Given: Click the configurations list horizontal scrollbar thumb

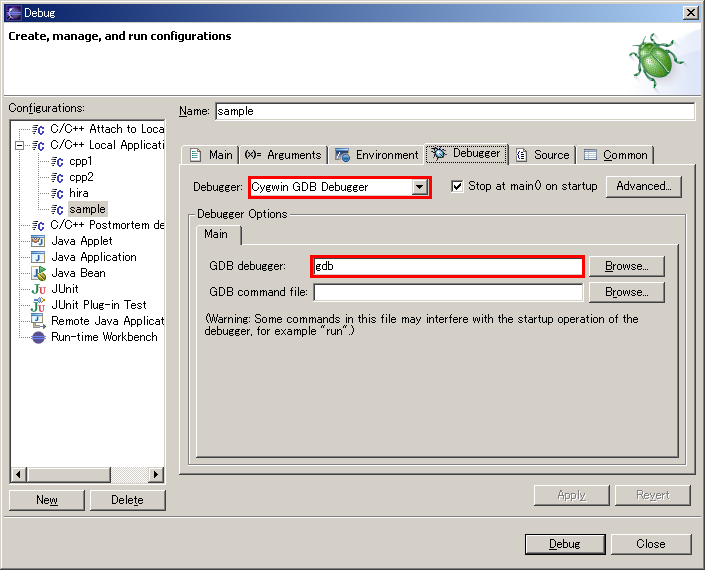Looking at the screenshot, I should pyautogui.click(x=68, y=475).
